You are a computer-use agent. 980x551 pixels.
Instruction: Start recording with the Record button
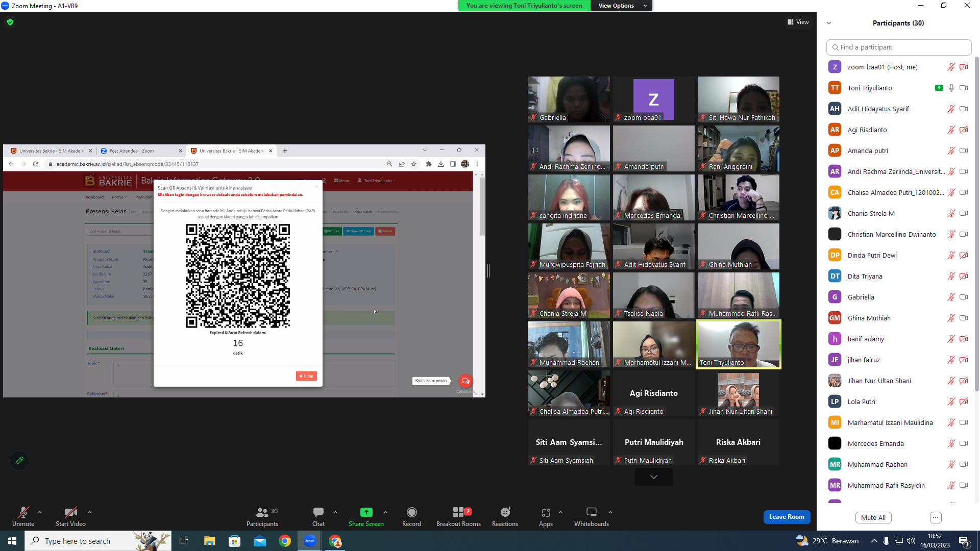pyautogui.click(x=411, y=516)
